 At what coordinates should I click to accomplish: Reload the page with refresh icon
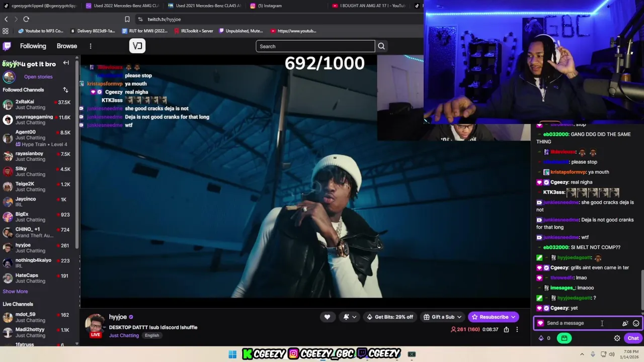(26, 19)
